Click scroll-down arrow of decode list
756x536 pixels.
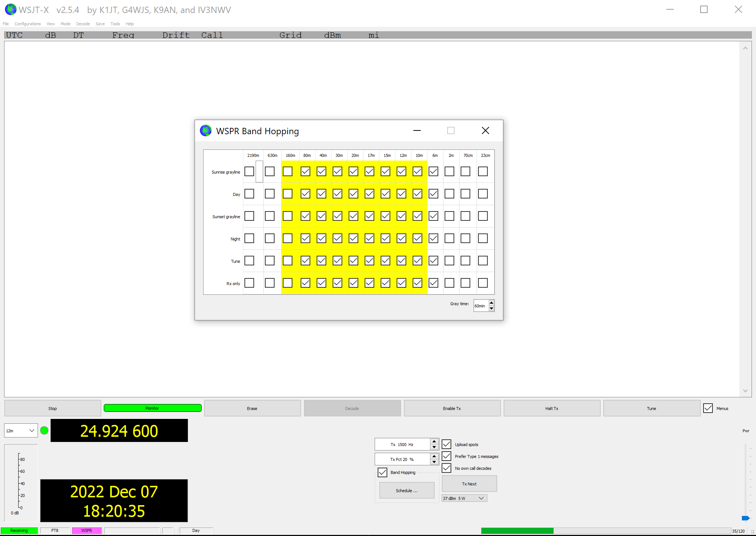point(745,391)
